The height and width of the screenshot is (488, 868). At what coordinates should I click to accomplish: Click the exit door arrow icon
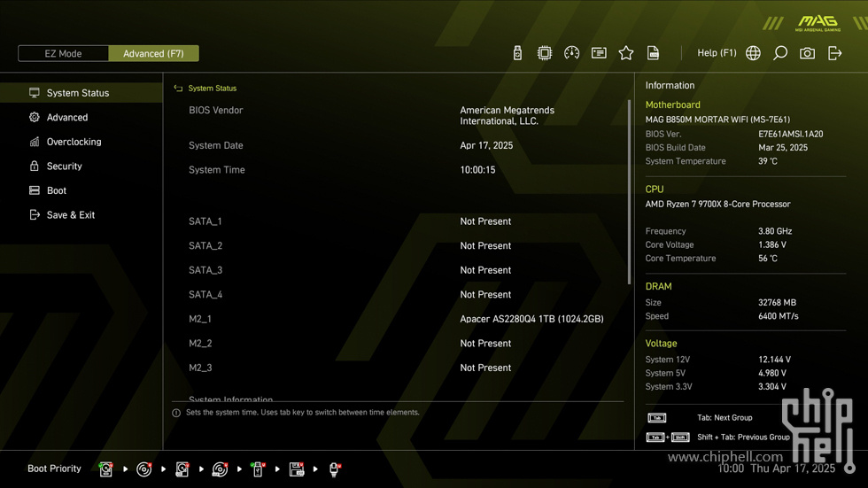(834, 53)
